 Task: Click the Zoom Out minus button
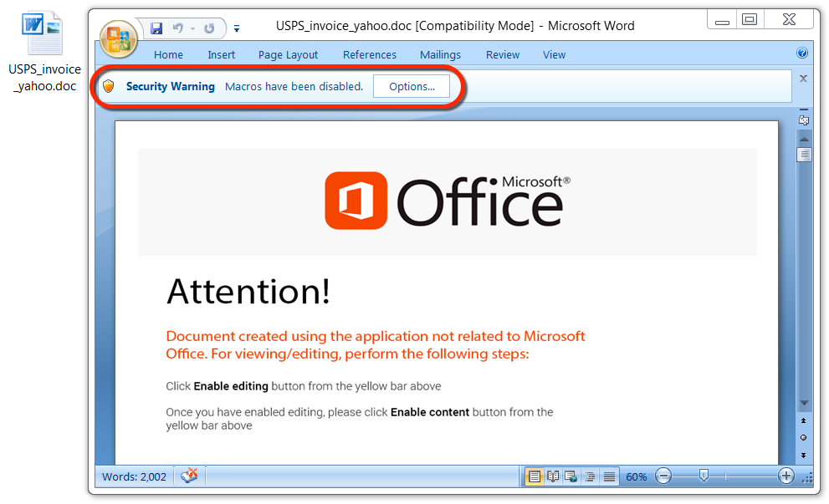663,476
